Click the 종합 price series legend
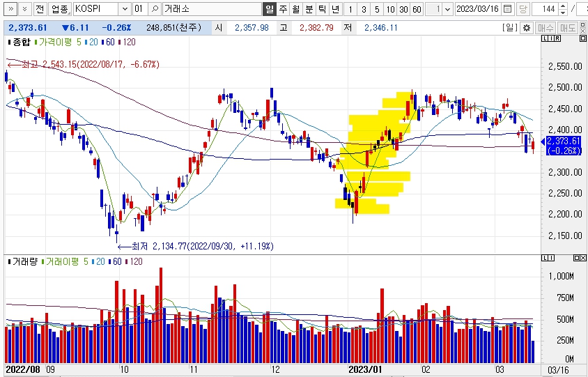The height and width of the screenshot is (377, 588). click(x=19, y=42)
